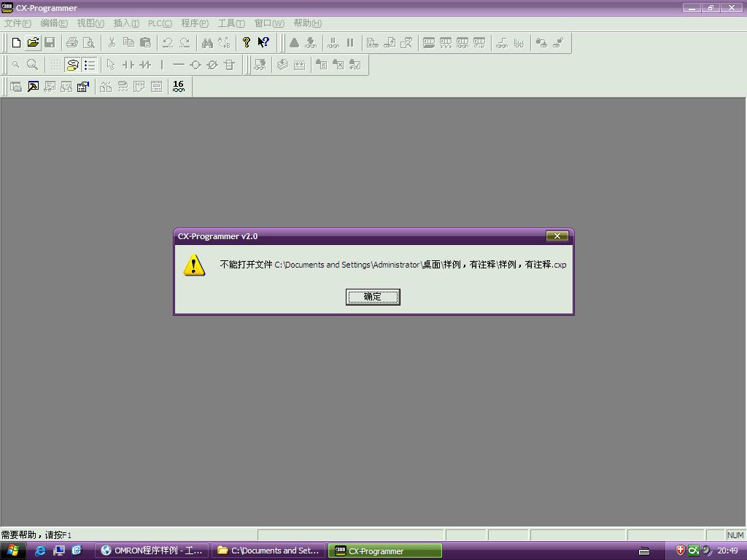Open the 帮助(H) menu
The image size is (747, 560).
pos(307,23)
